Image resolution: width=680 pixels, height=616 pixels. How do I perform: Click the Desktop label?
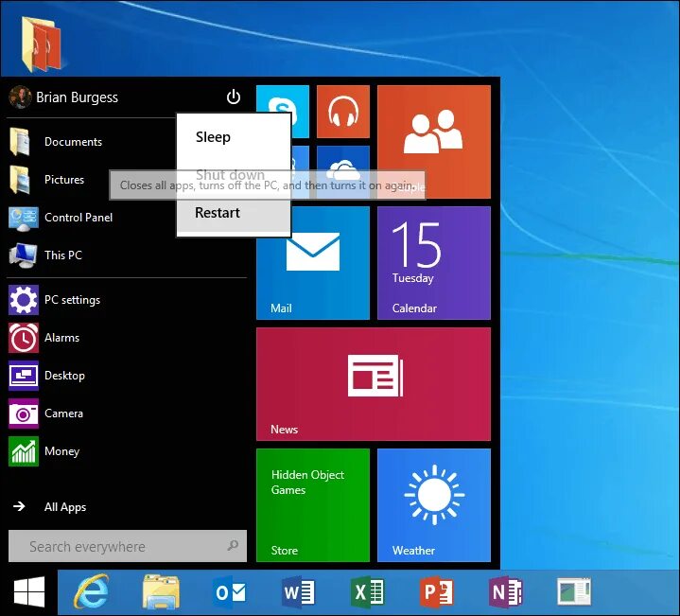[64, 376]
